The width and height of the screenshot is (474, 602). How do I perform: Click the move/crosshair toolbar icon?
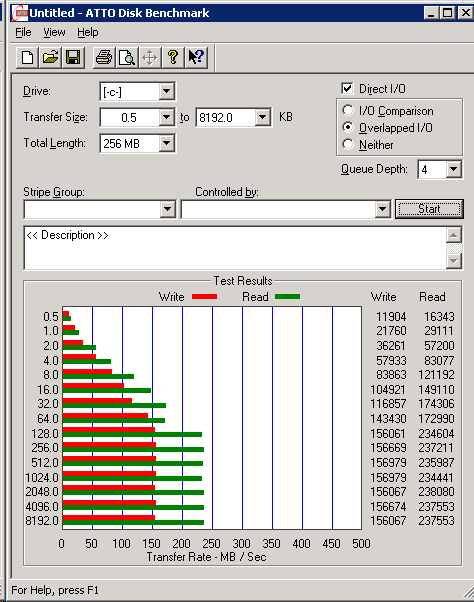150,58
